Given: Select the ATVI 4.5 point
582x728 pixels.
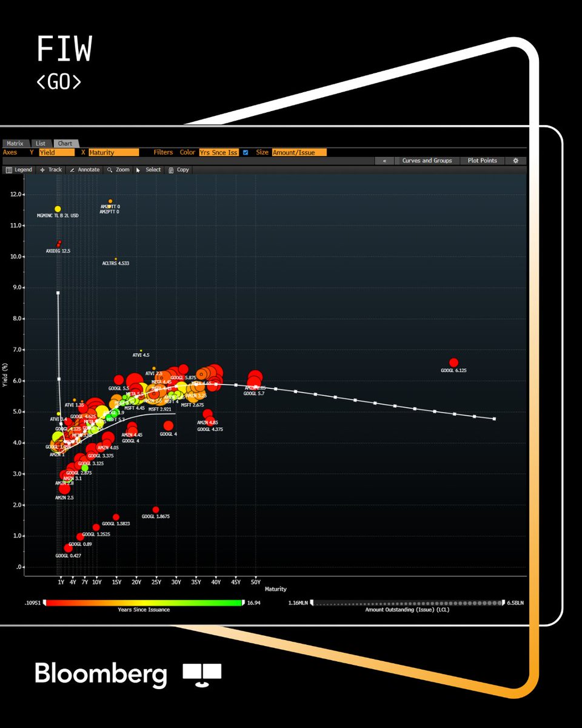Looking at the screenshot, I should coord(141,350).
